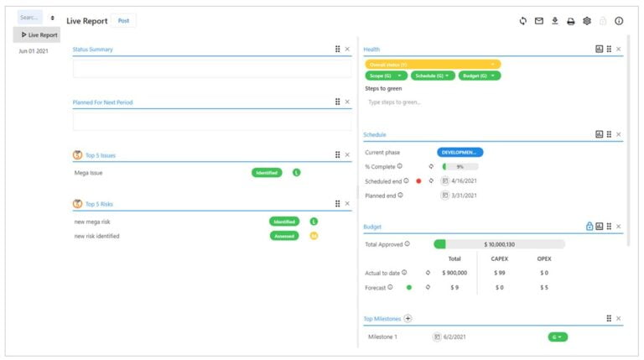Click the % Complete progress bar
Image resolution: width=644 pixels, height=360 pixels.
pyautogui.click(x=460, y=166)
